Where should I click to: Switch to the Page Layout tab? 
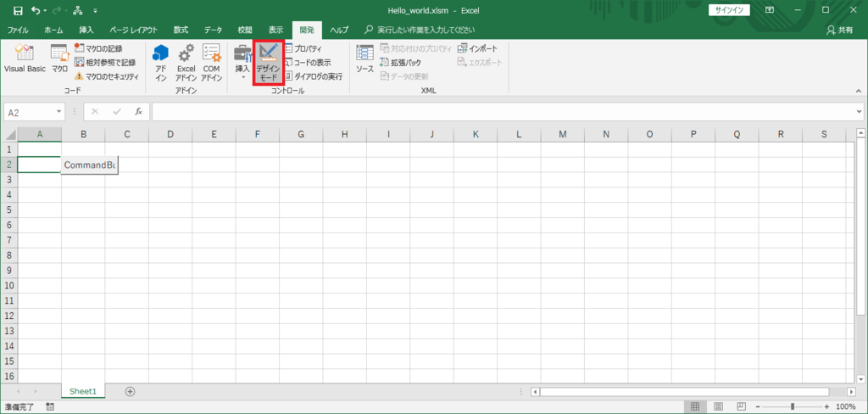133,30
